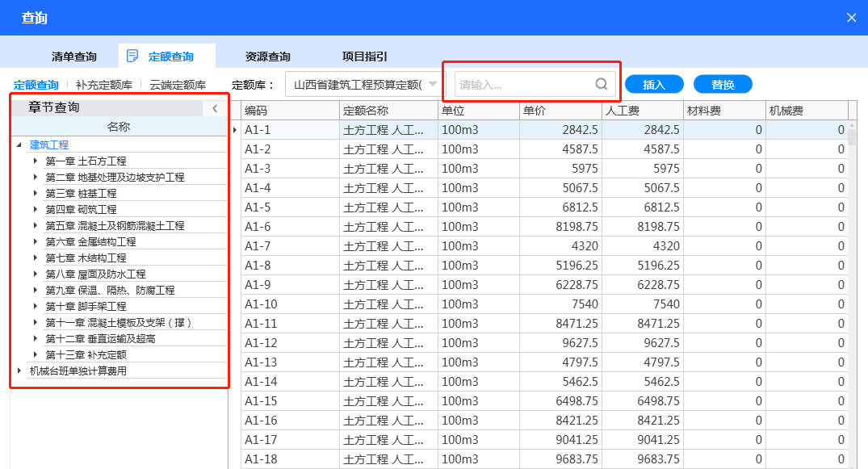The image size is (868, 469).
Task: Expand 第一章 土石方工程 node
Action: [x=36, y=161]
